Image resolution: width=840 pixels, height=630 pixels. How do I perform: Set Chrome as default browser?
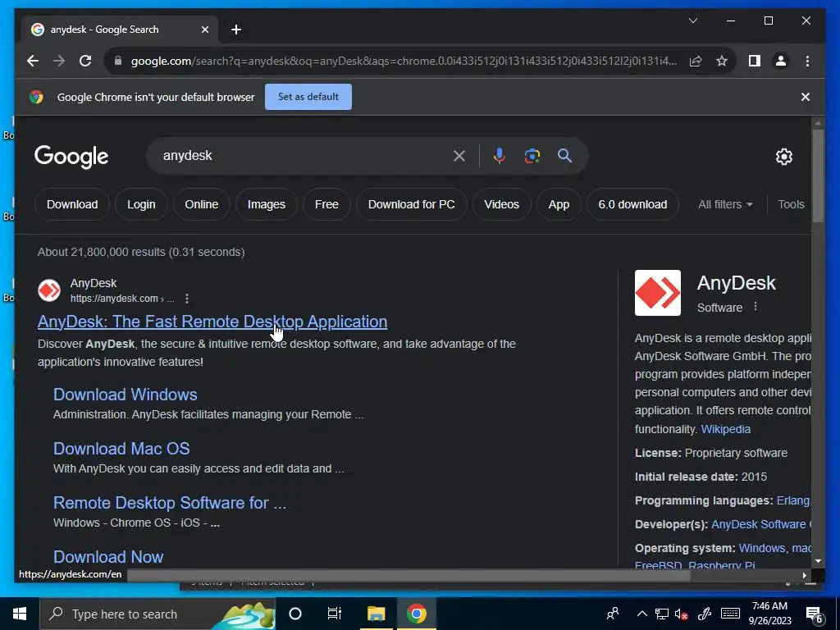[308, 97]
